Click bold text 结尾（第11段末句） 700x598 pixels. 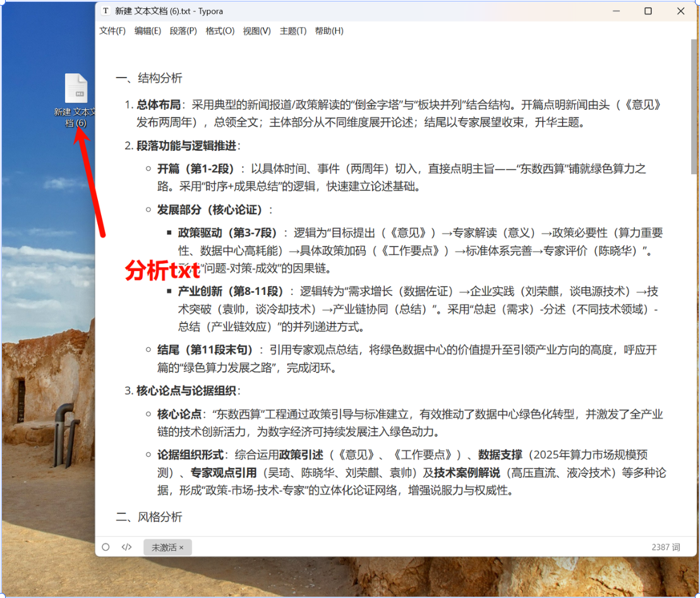coord(205,350)
